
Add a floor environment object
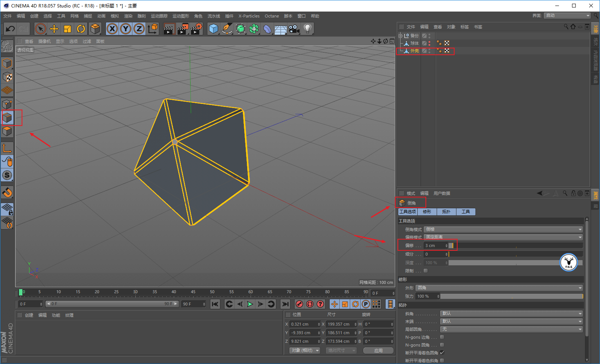click(280, 29)
